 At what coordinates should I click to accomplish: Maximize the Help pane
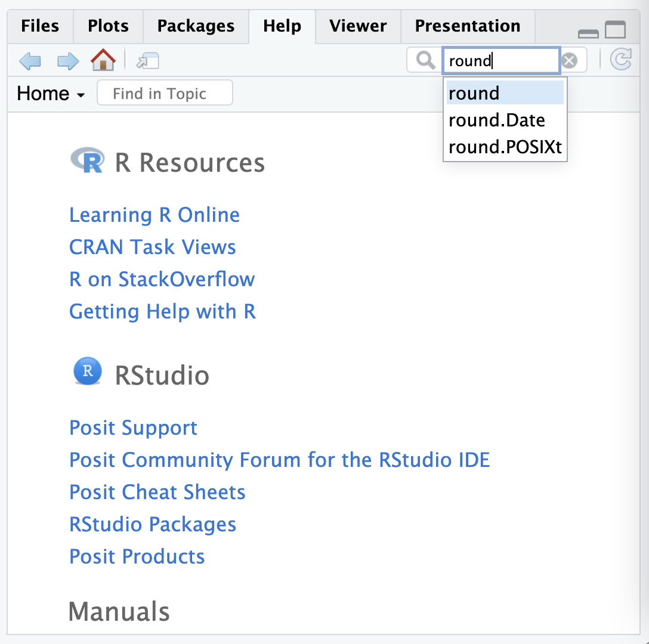click(x=616, y=30)
